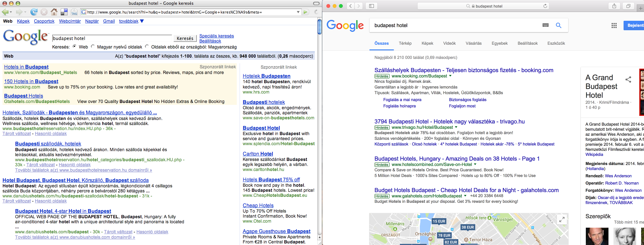Open the hotelscombined.com ad URL dropdown arrow
Viewport: 644px width, 245px height.
(475, 164)
